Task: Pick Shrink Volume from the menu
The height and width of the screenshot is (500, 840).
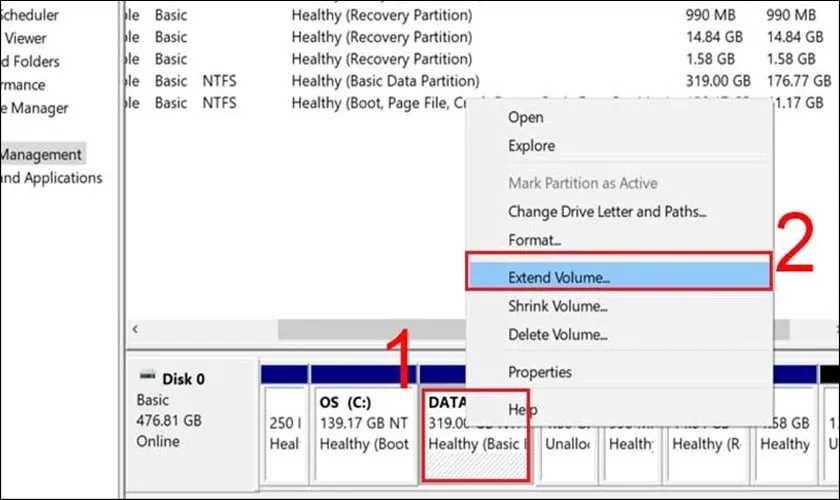Action: 558,306
